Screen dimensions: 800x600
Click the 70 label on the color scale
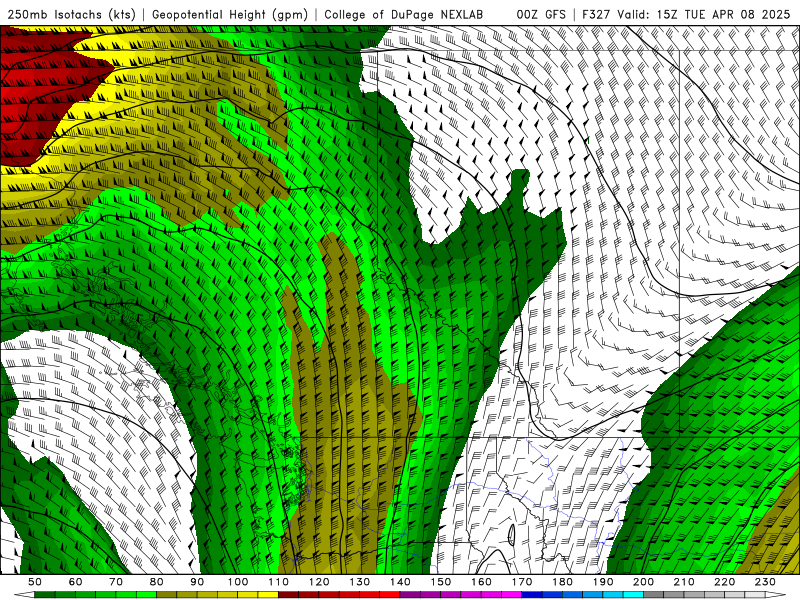pos(116,582)
